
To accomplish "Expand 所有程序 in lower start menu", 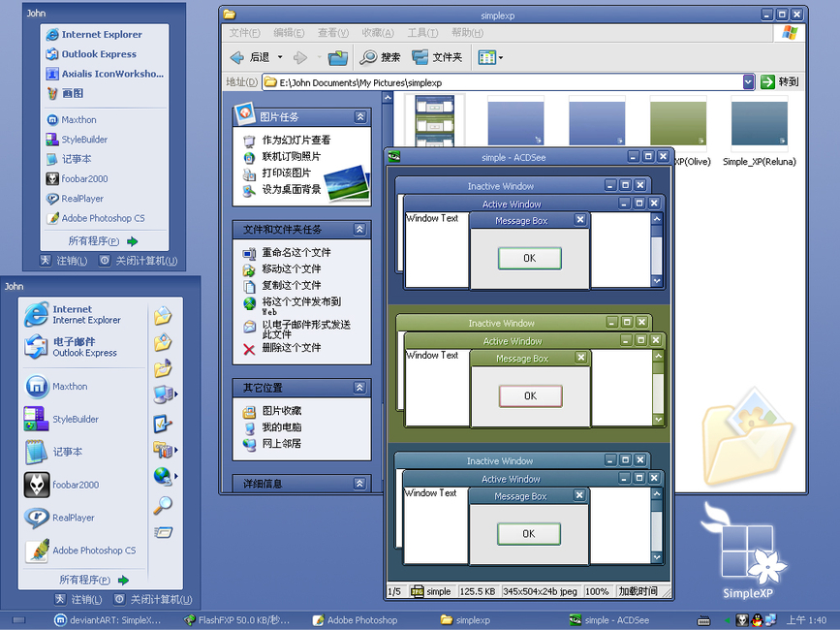I will tap(94, 580).
